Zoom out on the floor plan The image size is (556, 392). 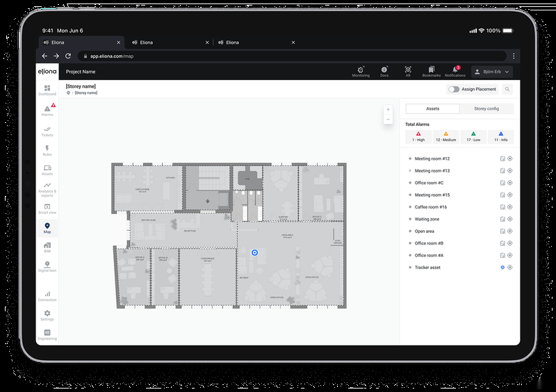point(388,119)
